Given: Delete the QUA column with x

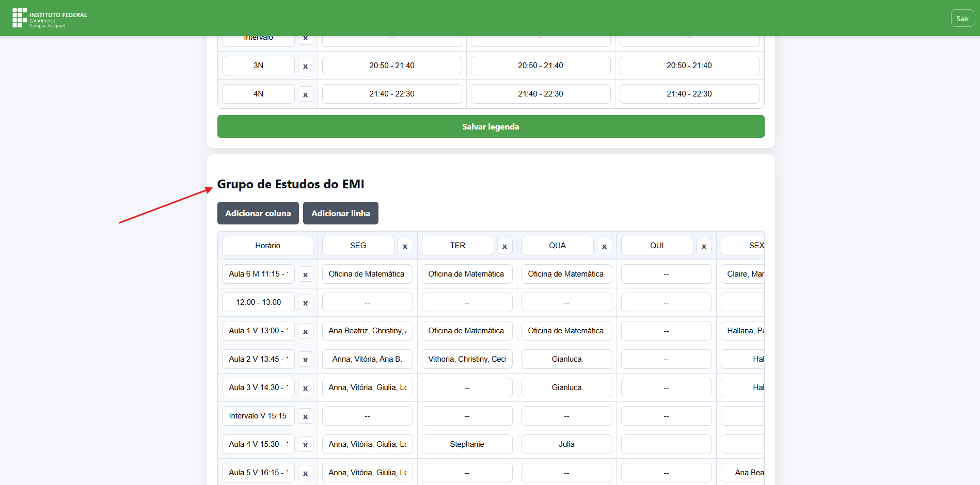Looking at the screenshot, I should tap(605, 246).
